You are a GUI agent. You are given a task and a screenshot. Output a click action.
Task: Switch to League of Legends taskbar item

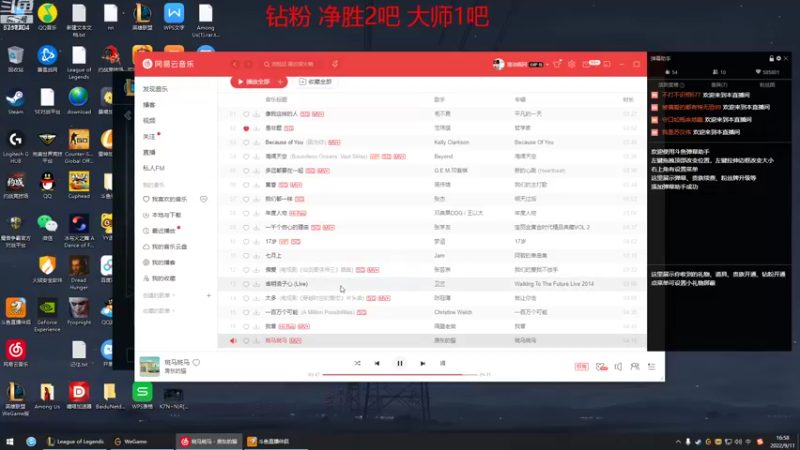76,441
